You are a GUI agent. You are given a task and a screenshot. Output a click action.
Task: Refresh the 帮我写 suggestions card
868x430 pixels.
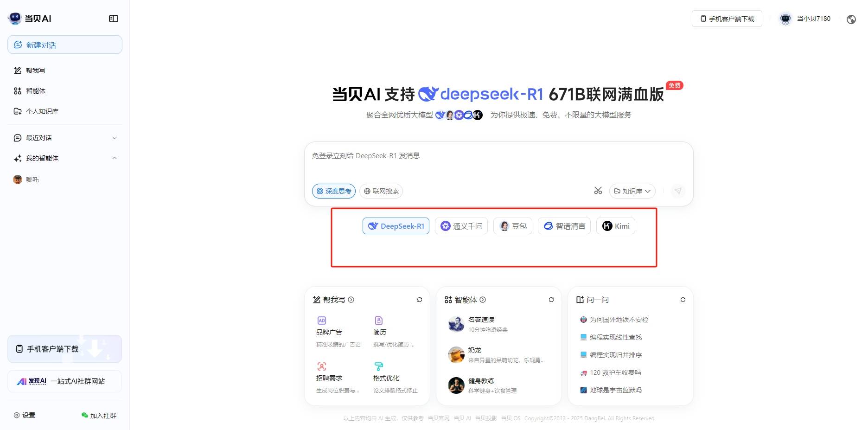click(420, 300)
